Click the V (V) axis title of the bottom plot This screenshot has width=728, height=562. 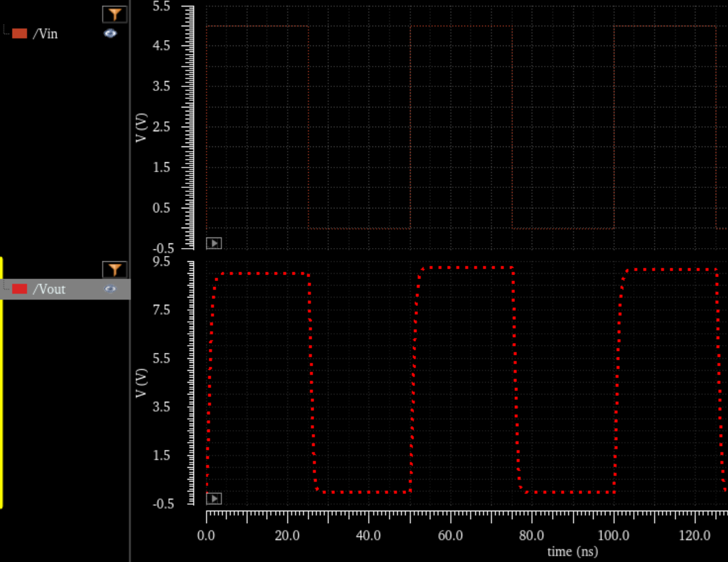[x=140, y=383]
